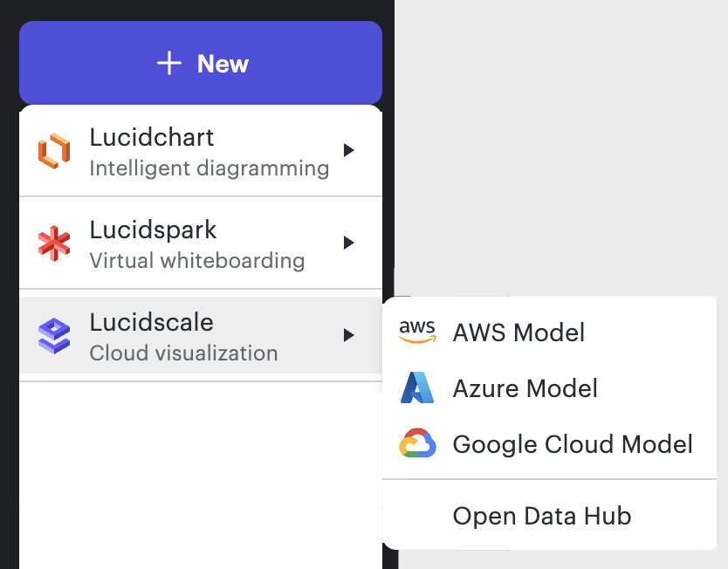This screenshot has width=728, height=569.
Task: Select the AWS logo icon
Action: point(418,331)
